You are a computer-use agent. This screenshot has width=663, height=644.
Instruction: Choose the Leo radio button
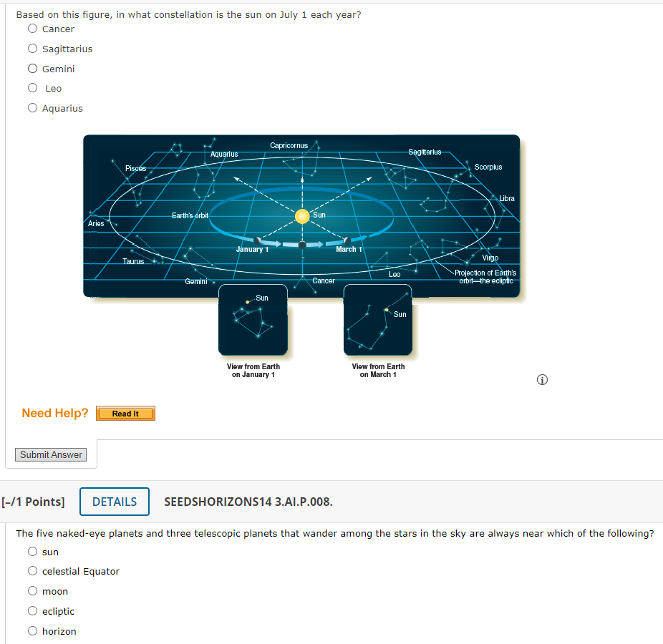[32, 88]
